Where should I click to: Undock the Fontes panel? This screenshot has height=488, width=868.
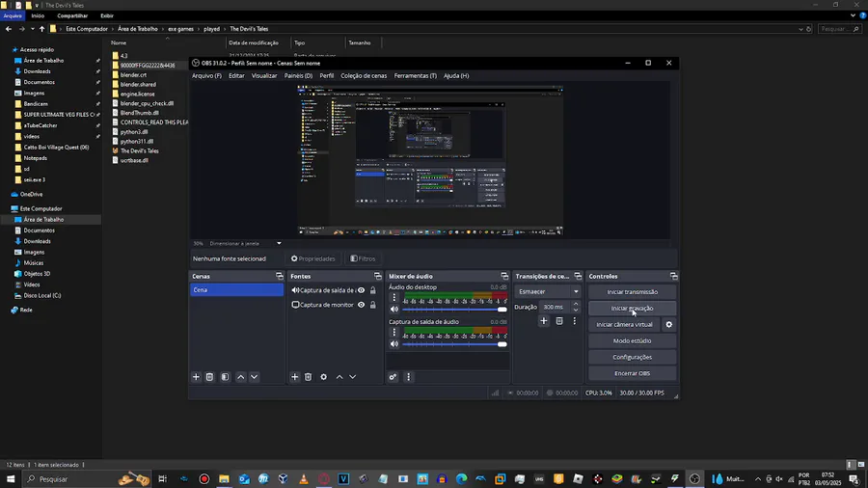click(x=377, y=276)
